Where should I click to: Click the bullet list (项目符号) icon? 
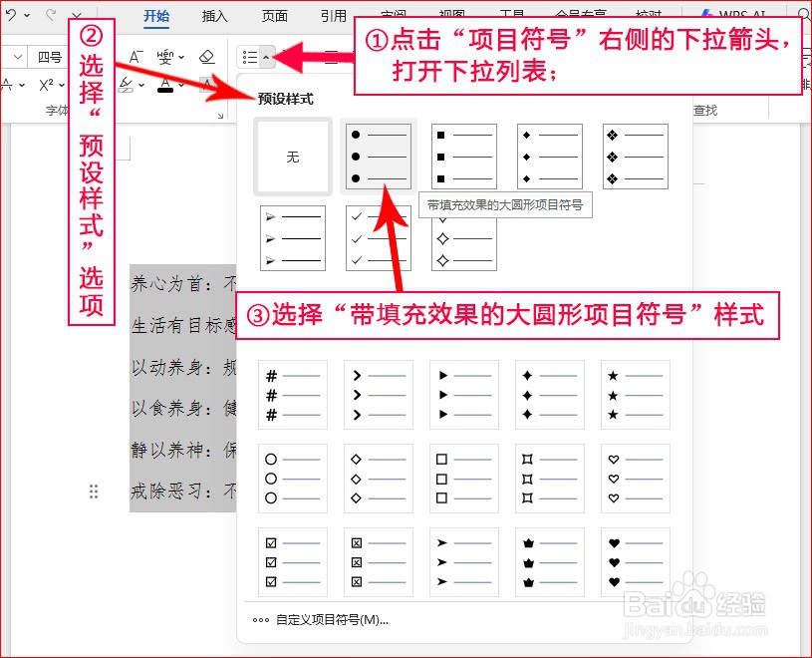coord(249,56)
